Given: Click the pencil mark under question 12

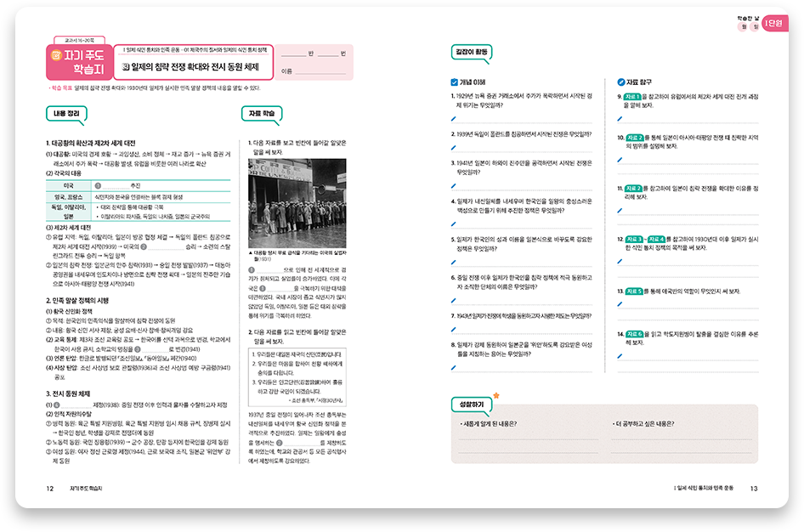Looking at the screenshot, I should [x=620, y=262].
